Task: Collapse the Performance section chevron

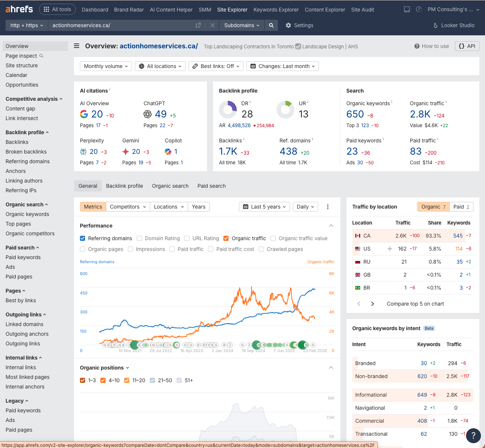Action: (331, 226)
